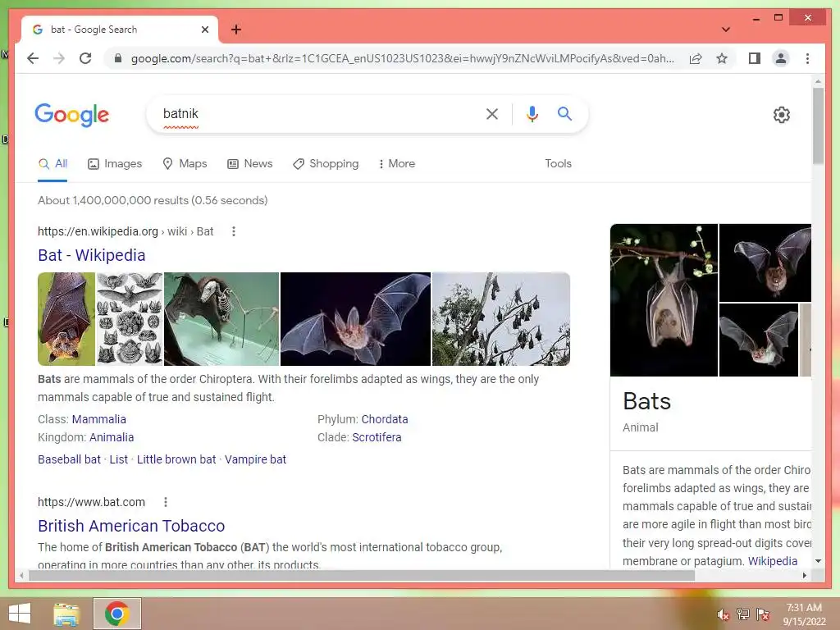This screenshot has width=840, height=630.
Task: Click the horizontal scrollbar thumb
Action: coord(362,575)
